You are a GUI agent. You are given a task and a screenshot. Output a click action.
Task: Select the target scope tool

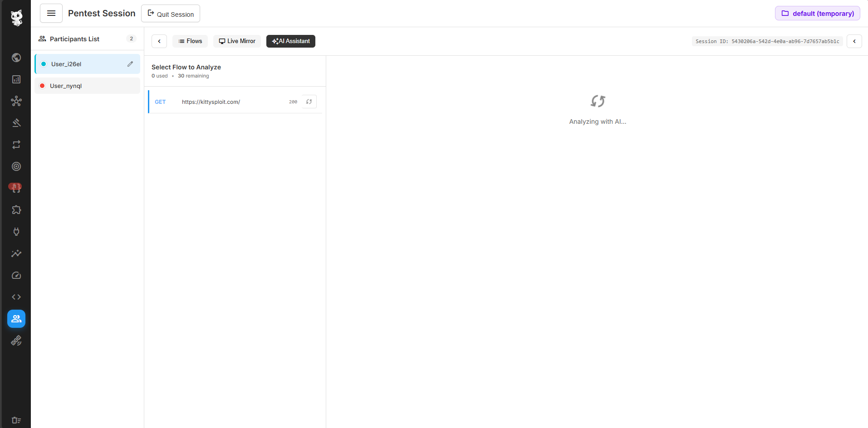tap(16, 166)
